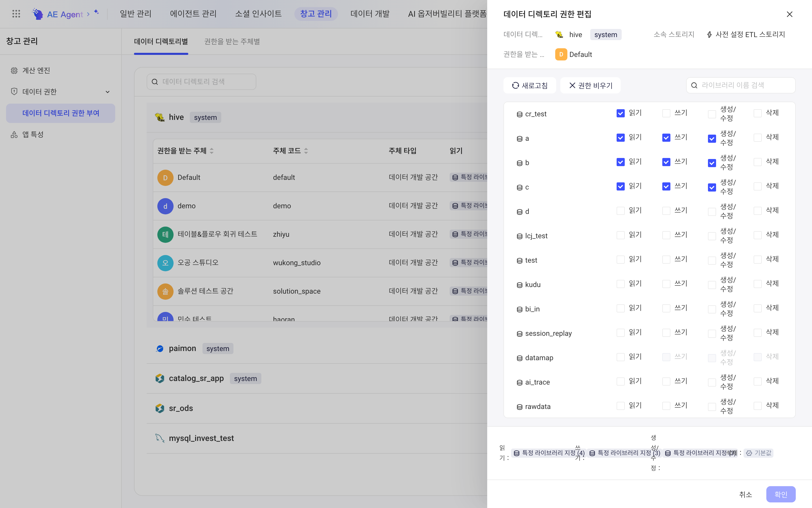Click the mysql_invest_test dolphin icon
The width and height of the screenshot is (812, 508).
coord(160,438)
